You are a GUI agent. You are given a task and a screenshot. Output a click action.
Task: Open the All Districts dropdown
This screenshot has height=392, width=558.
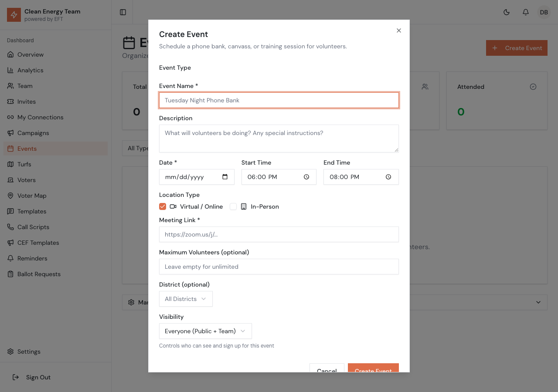[x=186, y=299]
